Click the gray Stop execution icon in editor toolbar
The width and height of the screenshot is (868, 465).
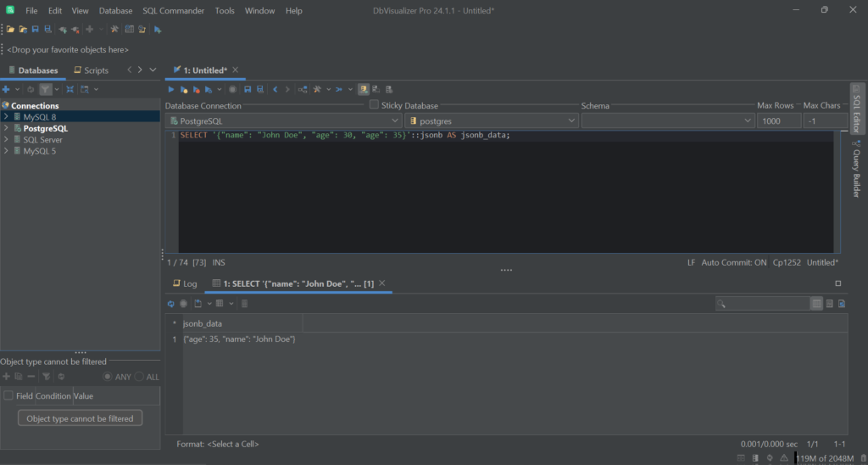pyautogui.click(x=232, y=89)
